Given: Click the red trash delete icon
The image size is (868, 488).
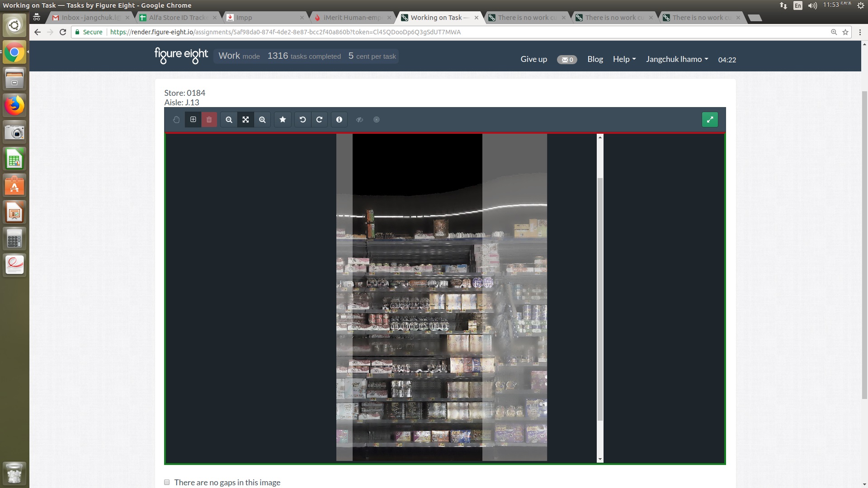Looking at the screenshot, I should (209, 120).
